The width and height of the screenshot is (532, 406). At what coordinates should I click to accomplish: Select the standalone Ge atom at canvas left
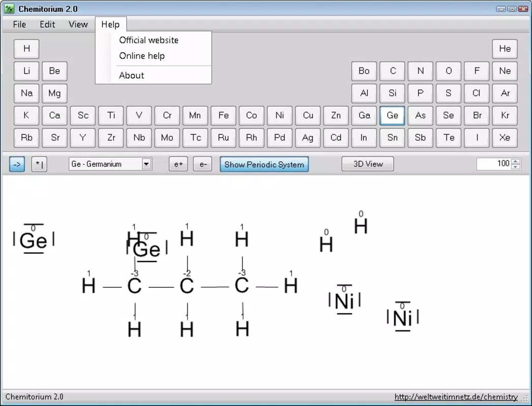33,240
